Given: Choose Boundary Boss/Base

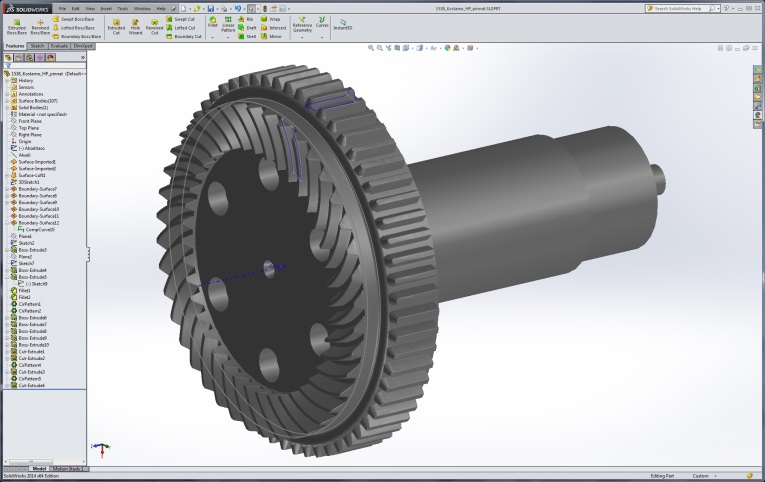Looking at the screenshot, I should coord(77,37).
